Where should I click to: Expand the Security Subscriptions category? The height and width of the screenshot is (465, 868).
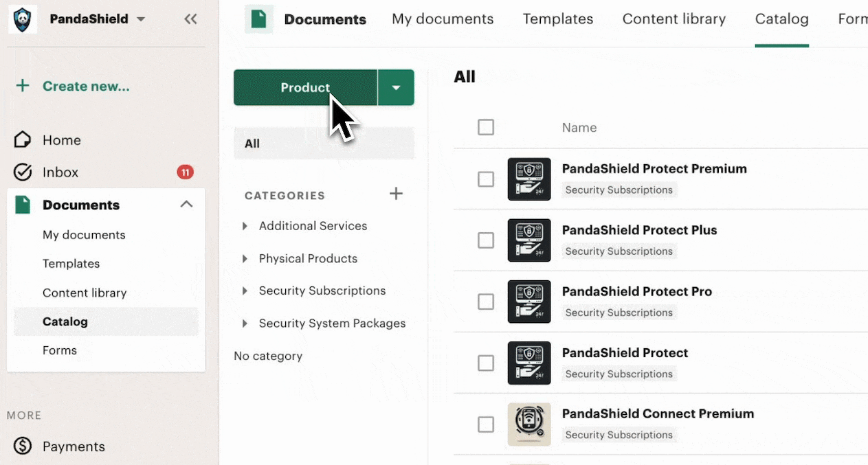tap(245, 291)
